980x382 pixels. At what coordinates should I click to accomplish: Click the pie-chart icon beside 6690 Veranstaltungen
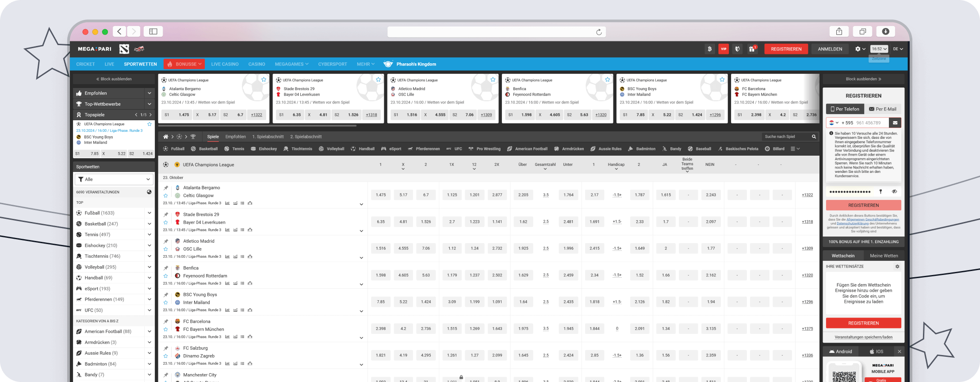(x=149, y=192)
